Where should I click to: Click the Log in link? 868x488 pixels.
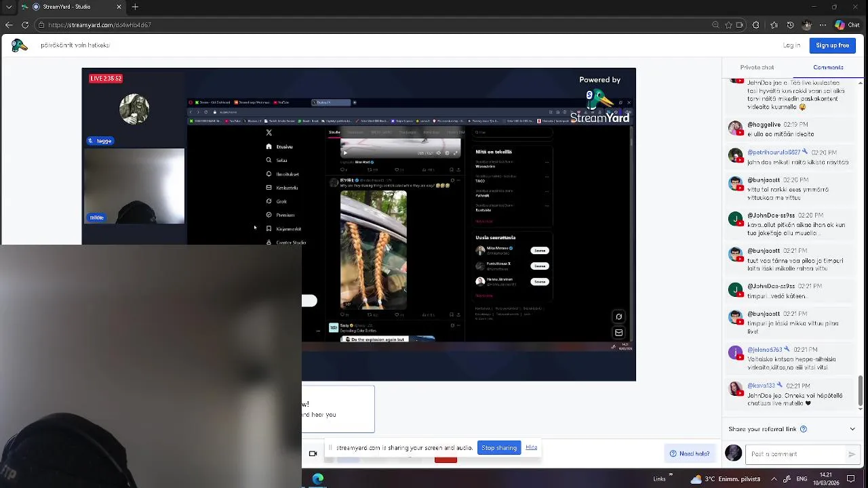point(791,45)
